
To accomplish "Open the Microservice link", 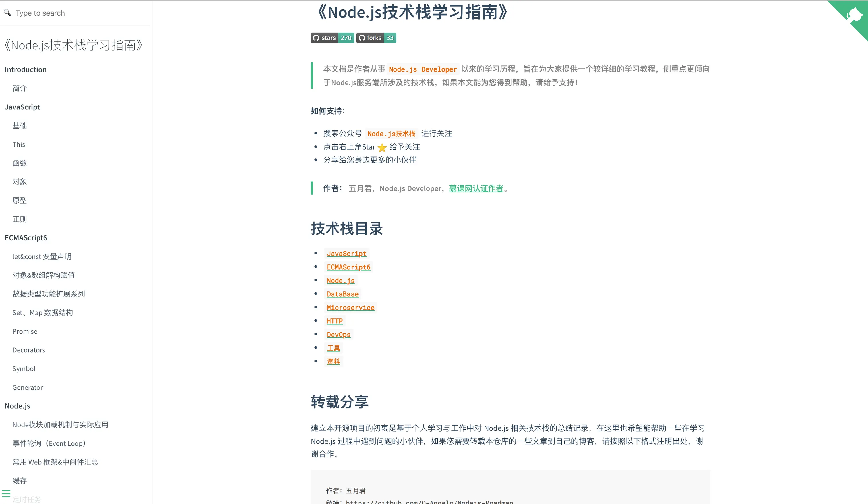I will (x=350, y=308).
